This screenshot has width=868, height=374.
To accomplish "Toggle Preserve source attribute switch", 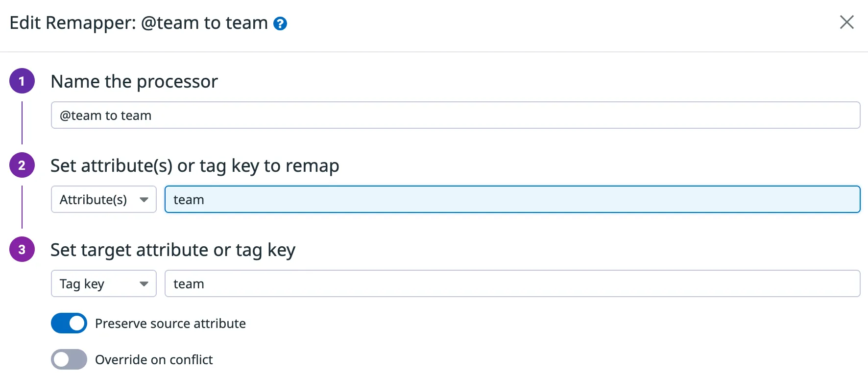I will 69,323.
